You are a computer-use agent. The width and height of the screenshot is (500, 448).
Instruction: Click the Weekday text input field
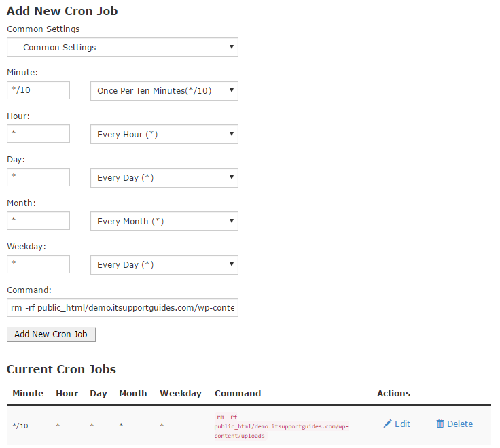tap(38, 264)
